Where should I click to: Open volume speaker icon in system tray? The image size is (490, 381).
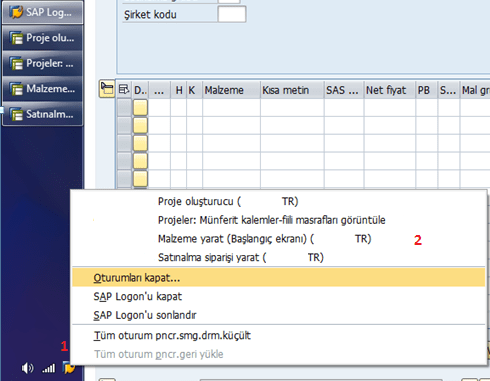(x=27, y=368)
